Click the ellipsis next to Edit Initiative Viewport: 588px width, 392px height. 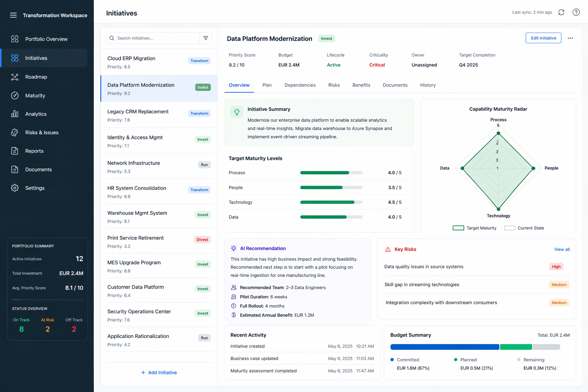[x=570, y=38]
